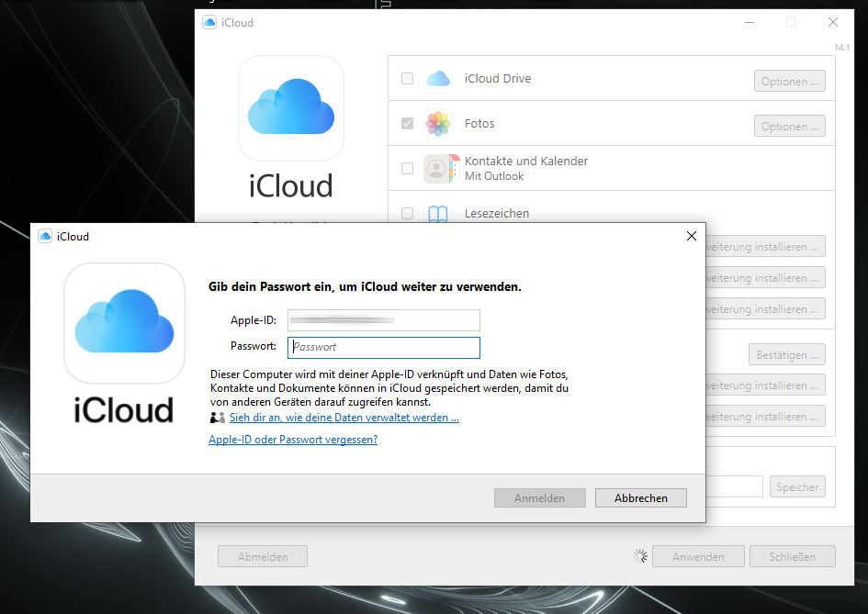Click Anwenden in the main iCloud window
This screenshot has width=868, height=614.
click(x=698, y=556)
